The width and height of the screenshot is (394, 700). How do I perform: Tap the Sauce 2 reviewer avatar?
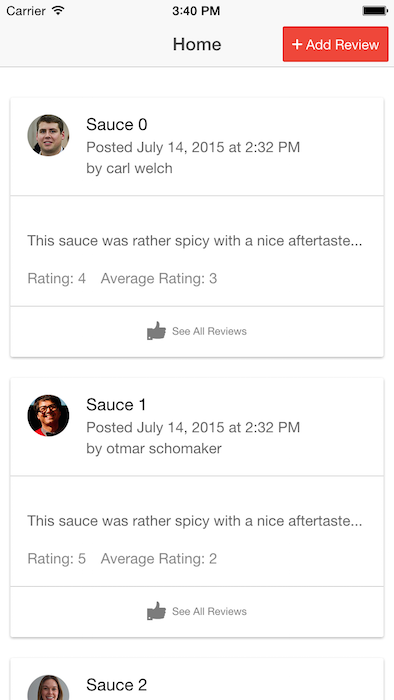[48, 688]
